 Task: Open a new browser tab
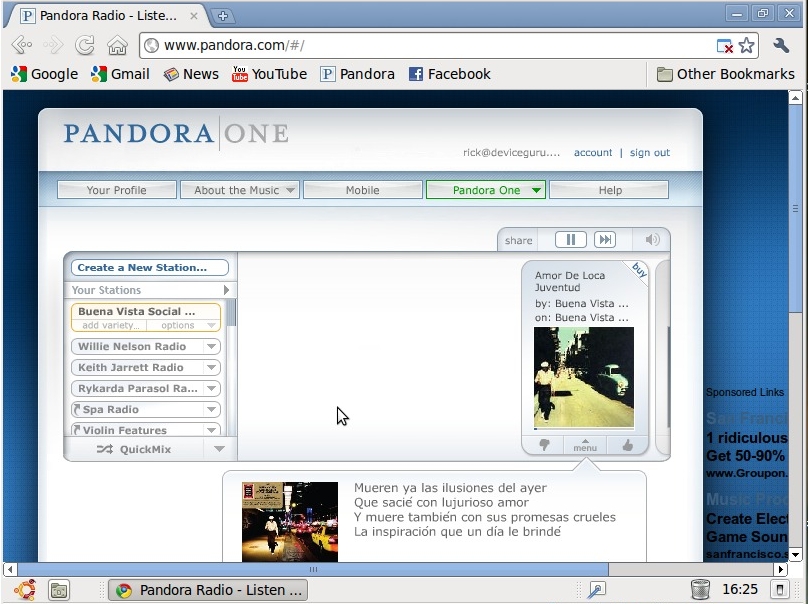[x=223, y=16]
